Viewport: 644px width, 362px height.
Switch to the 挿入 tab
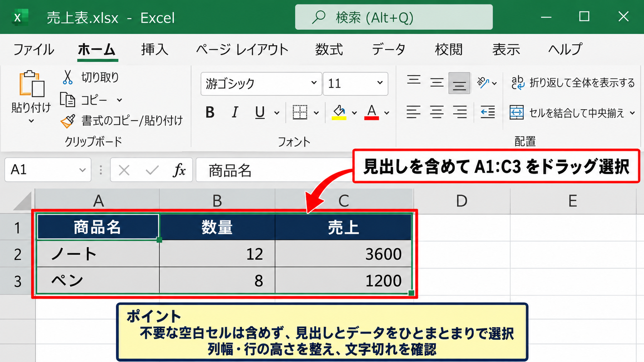154,49
